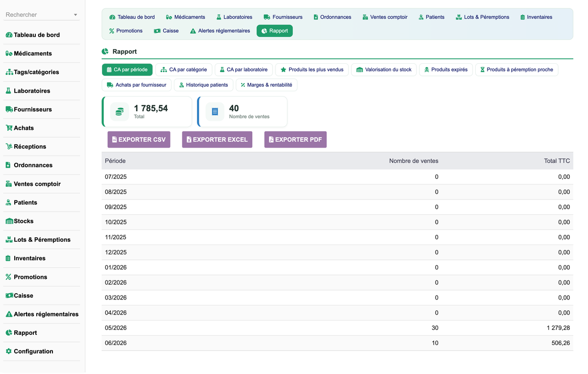Export the report as PDF
Viewport: 588px width, 374px height.
click(295, 140)
